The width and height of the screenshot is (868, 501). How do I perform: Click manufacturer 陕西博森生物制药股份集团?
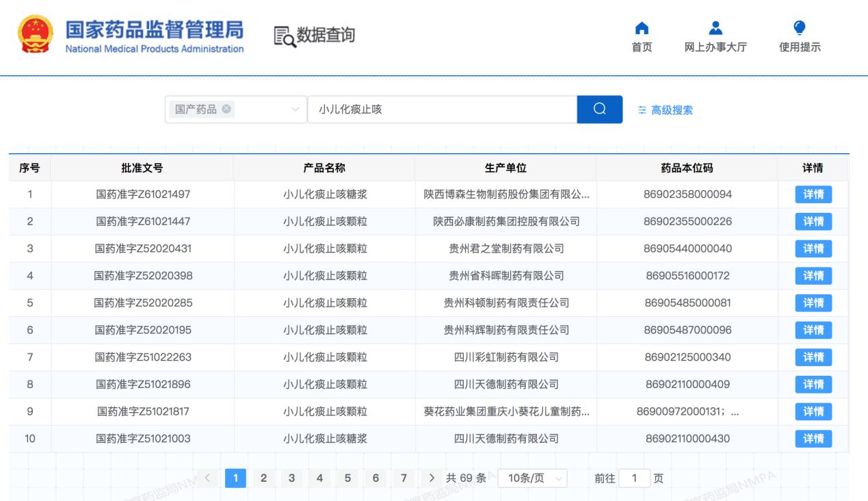click(x=506, y=194)
